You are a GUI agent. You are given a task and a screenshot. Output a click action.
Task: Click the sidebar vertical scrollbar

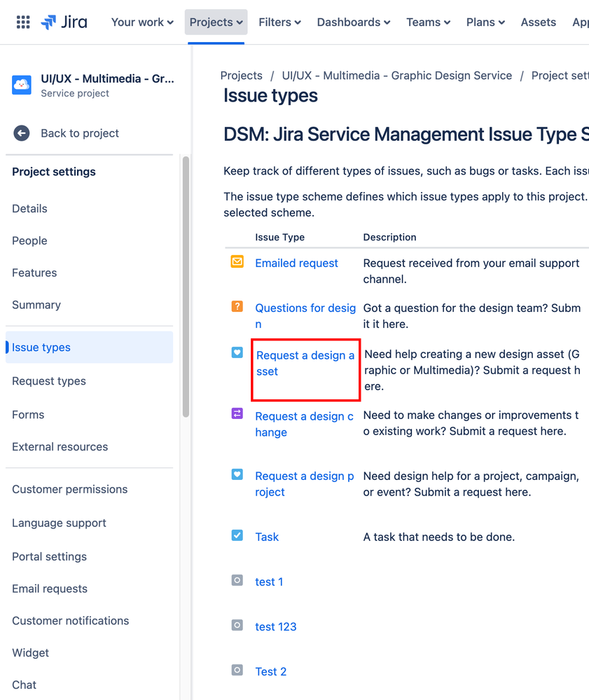(x=186, y=287)
